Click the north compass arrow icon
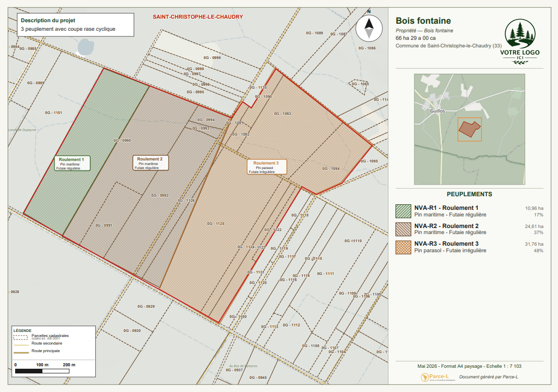Screen dimensions: 558x392 point(369,28)
